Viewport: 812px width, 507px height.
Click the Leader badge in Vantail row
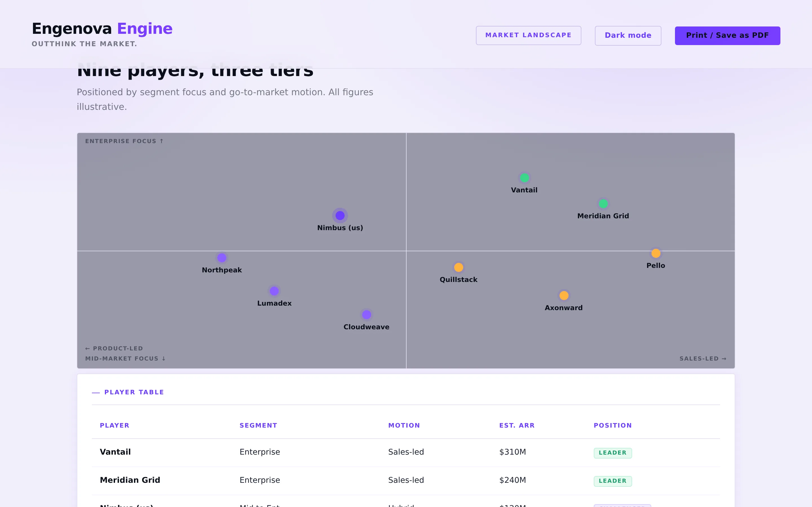(x=613, y=453)
